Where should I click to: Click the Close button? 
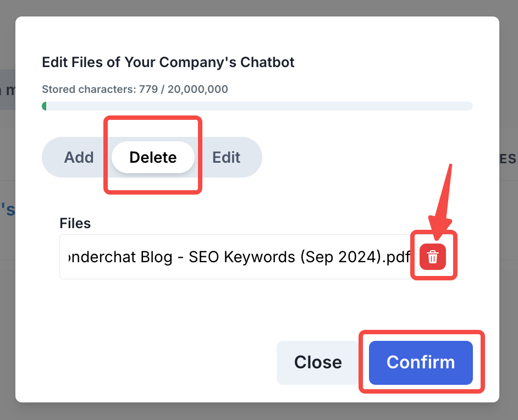click(x=318, y=362)
